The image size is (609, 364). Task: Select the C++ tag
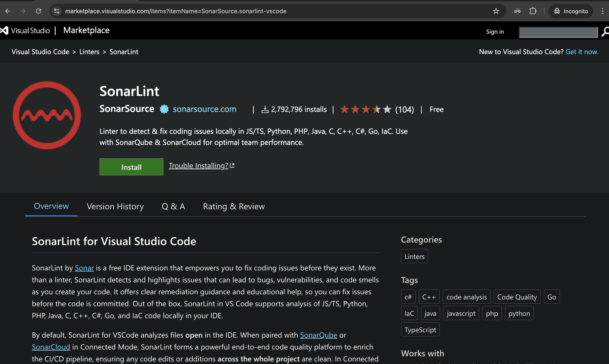(x=429, y=297)
